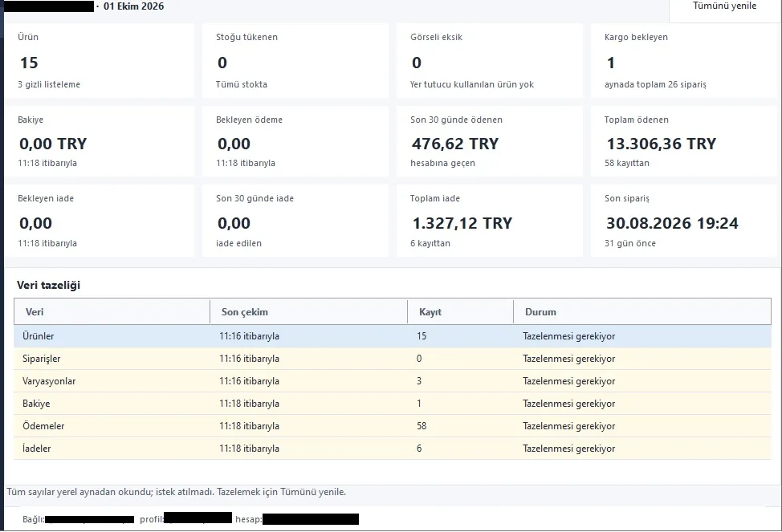This screenshot has height=532, width=782.
Task: Click the Durum column header
Action: (642, 311)
